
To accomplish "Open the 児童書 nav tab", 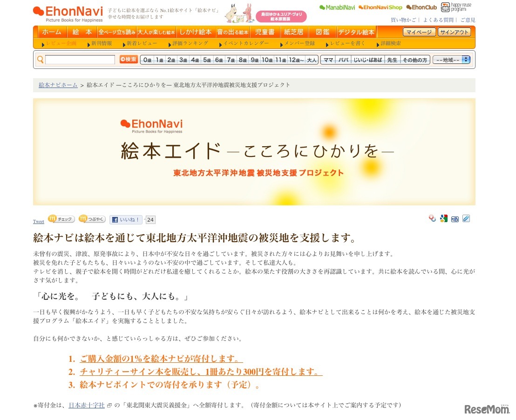I will 265,32.
